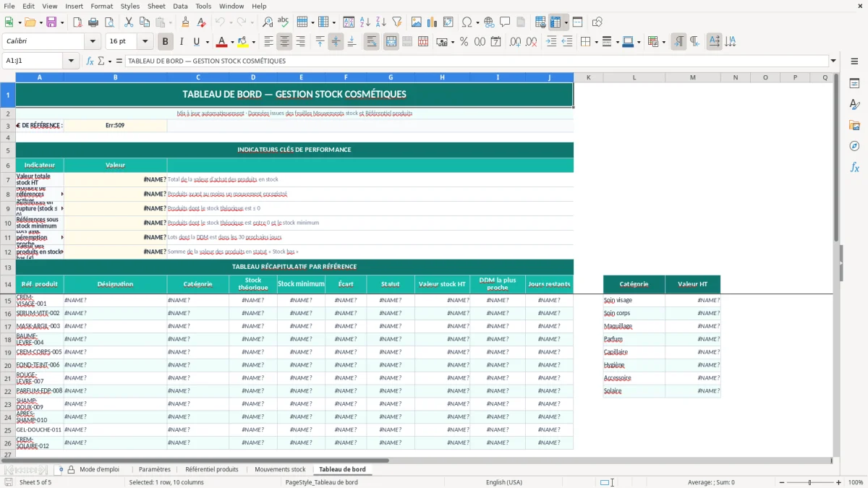
Task: Click the 100% zoom level
Action: point(855,482)
